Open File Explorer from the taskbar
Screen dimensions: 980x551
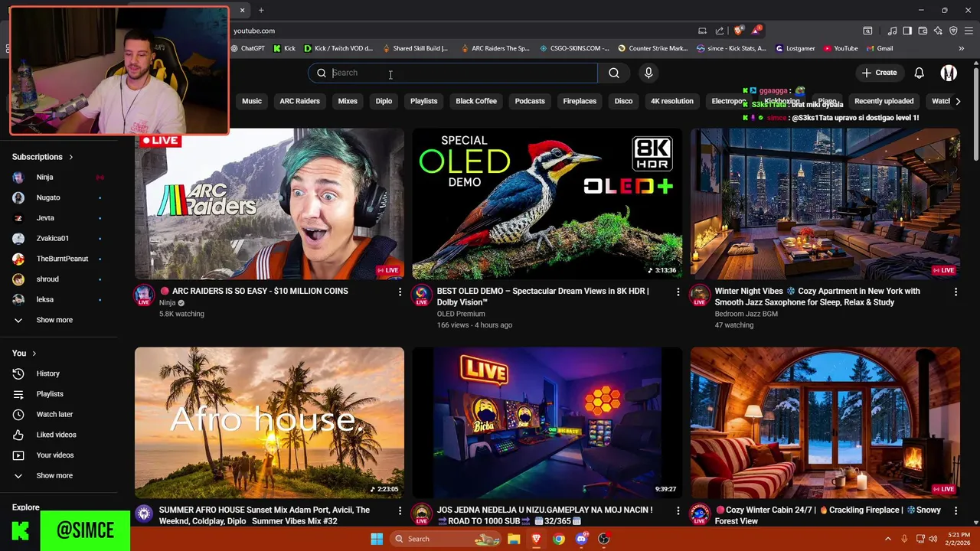(x=514, y=539)
